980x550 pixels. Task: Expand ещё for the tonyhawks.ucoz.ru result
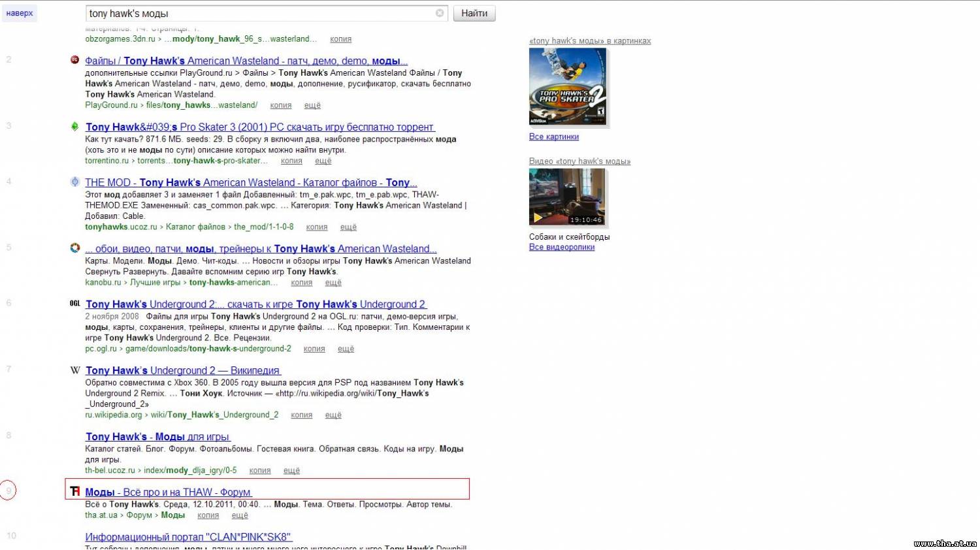(x=348, y=227)
